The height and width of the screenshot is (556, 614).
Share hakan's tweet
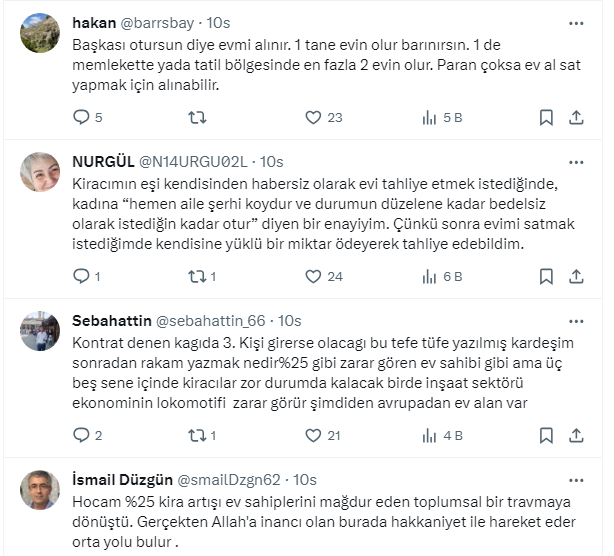(576, 117)
